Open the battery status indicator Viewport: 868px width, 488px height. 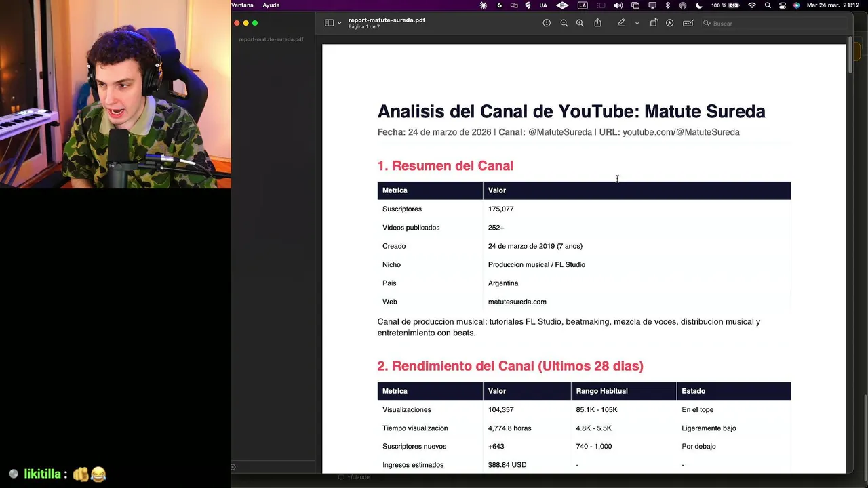click(727, 5)
